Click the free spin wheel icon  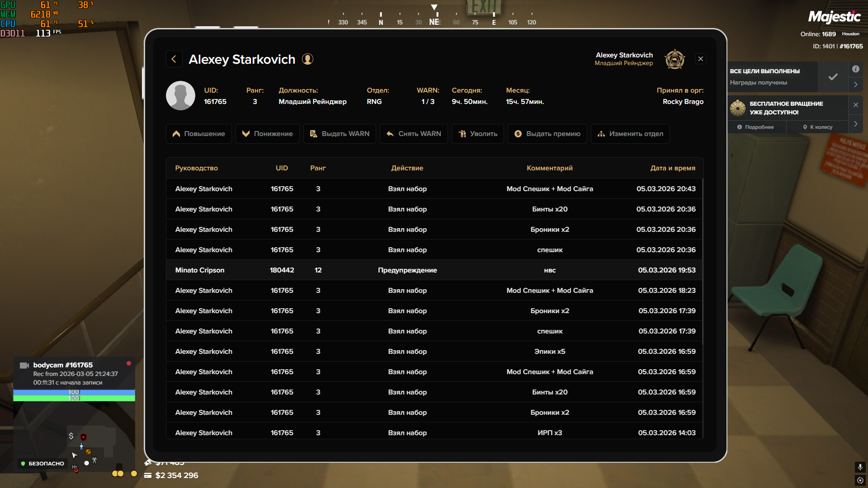738,108
